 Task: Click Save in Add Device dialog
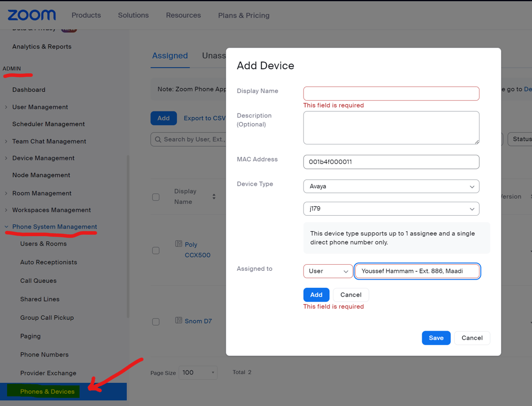click(x=436, y=338)
